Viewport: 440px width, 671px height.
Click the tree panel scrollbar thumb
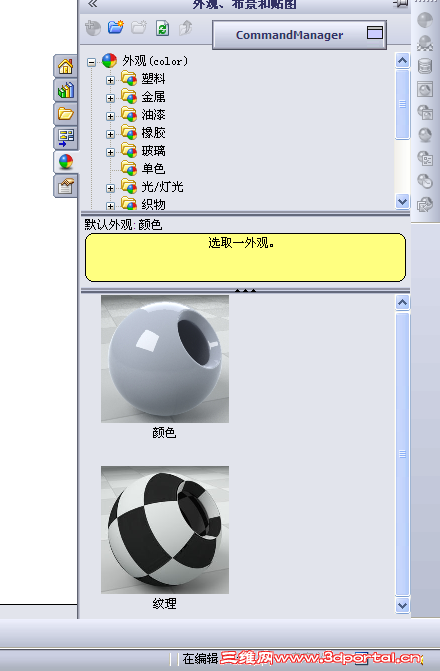(402, 104)
